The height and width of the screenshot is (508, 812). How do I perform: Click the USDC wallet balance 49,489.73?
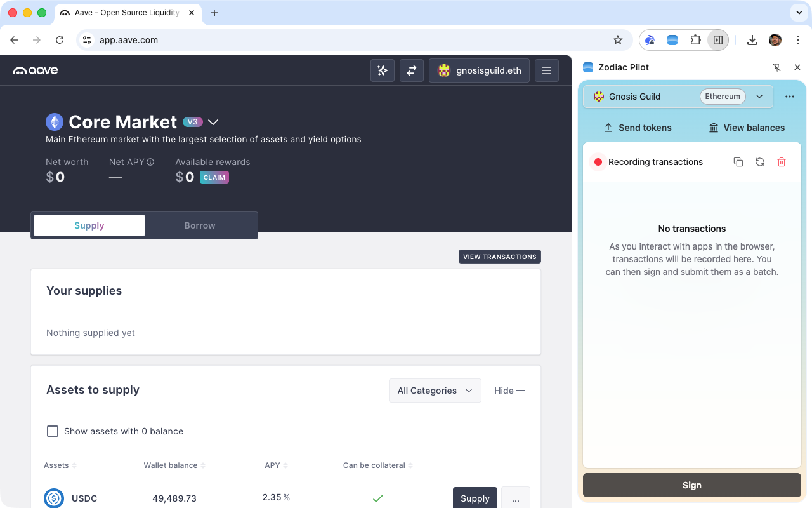click(x=174, y=498)
